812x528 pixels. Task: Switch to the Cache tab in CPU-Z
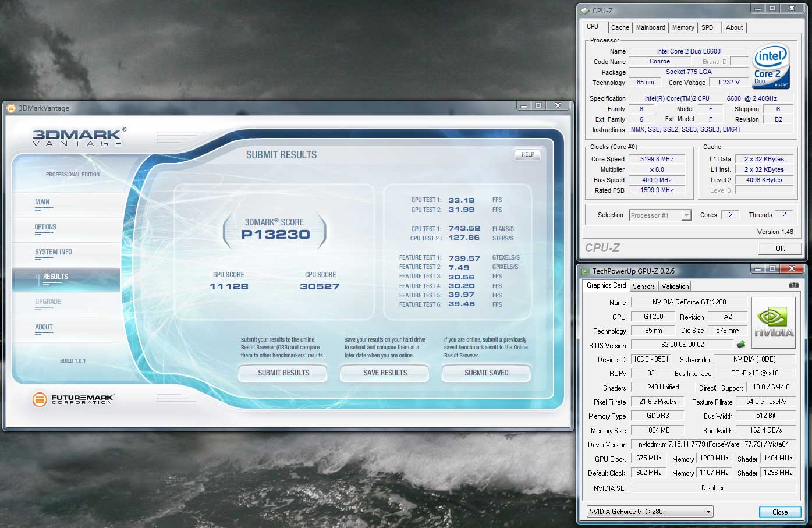click(x=620, y=27)
